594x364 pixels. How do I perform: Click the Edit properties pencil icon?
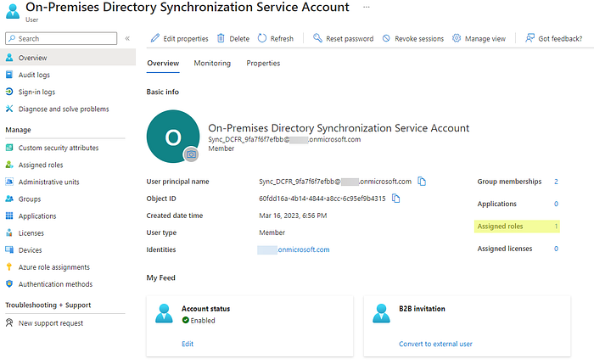coord(155,38)
